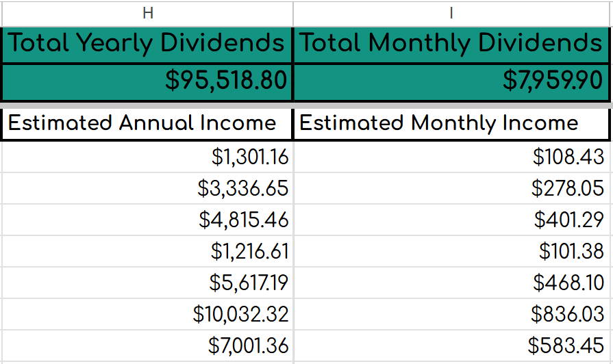The height and width of the screenshot is (364, 613).
Task: Select the cell showing $5,617.19
Action: pyautogui.click(x=147, y=283)
